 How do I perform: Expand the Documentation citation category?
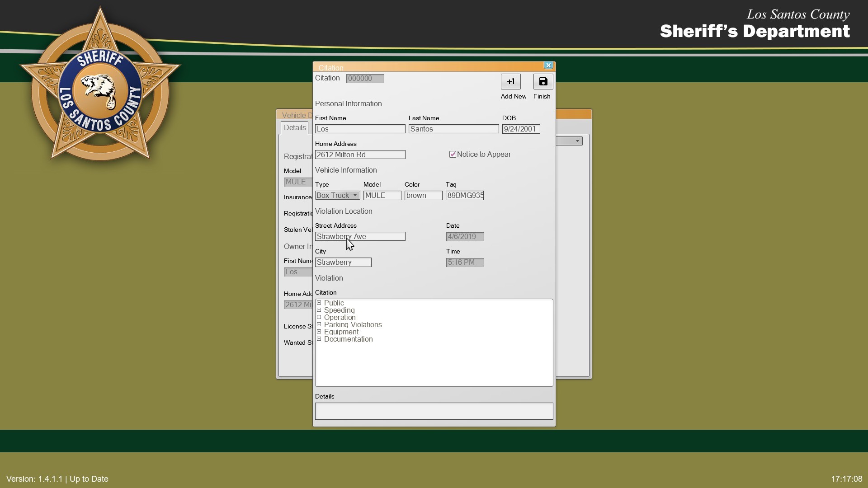(x=319, y=339)
